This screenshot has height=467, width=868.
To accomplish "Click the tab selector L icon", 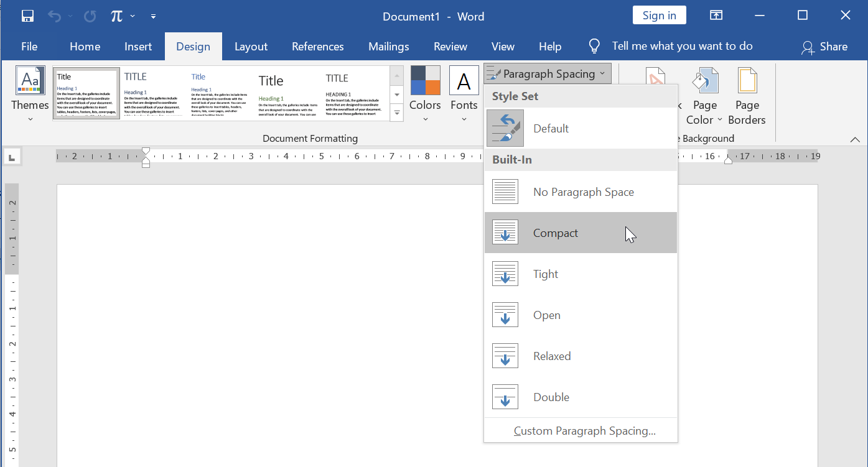I will [12, 157].
